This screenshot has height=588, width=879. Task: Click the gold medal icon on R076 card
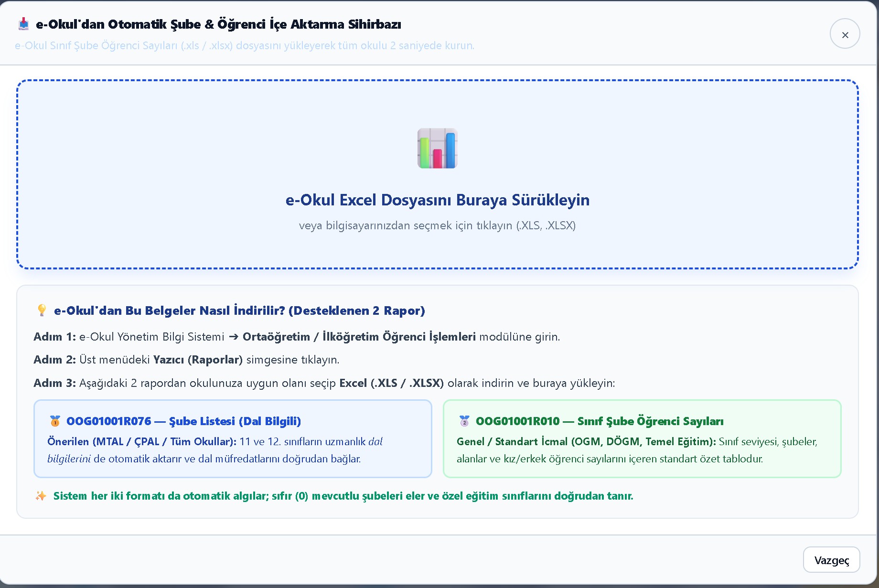[x=55, y=421]
